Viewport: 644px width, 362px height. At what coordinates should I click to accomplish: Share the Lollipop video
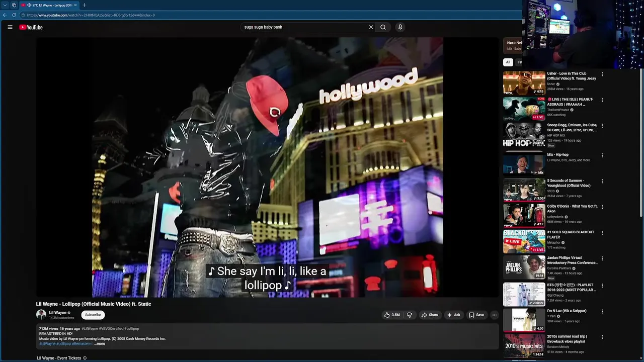point(430,315)
